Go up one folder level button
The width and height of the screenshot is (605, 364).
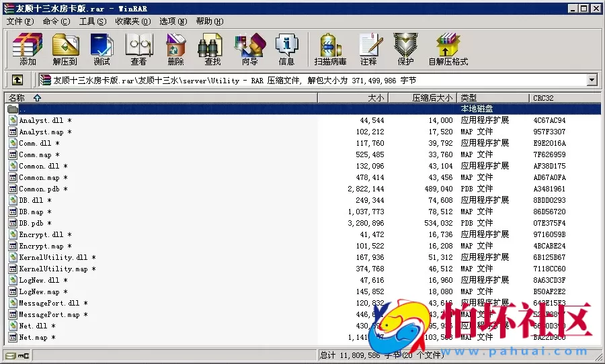tap(17, 80)
